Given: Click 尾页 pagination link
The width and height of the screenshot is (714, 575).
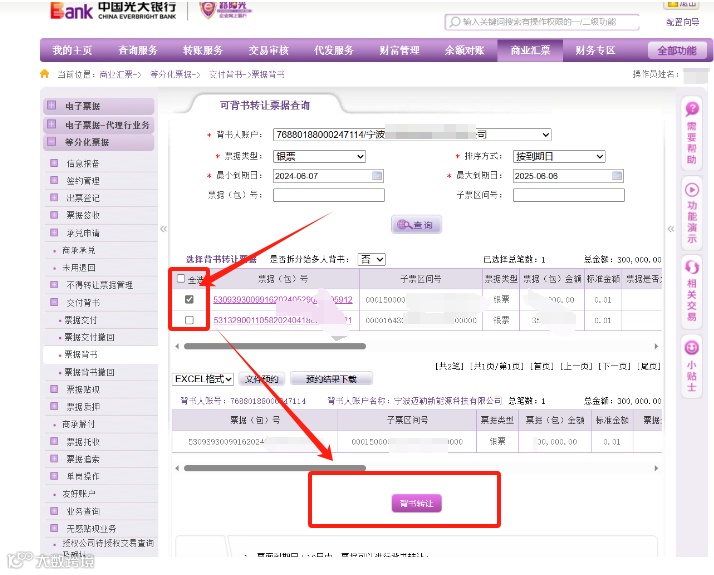Looking at the screenshot, I should coord(649,366).
